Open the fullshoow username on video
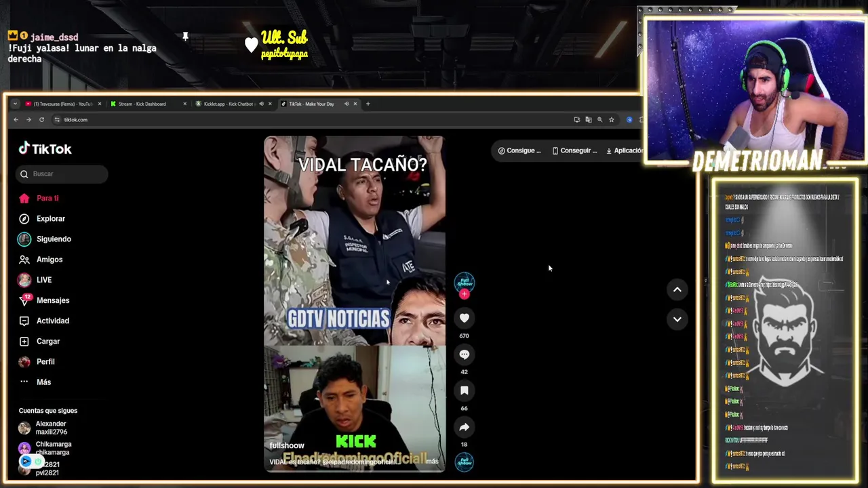Viewport: 868px width, 488px height. pos(287,445)
